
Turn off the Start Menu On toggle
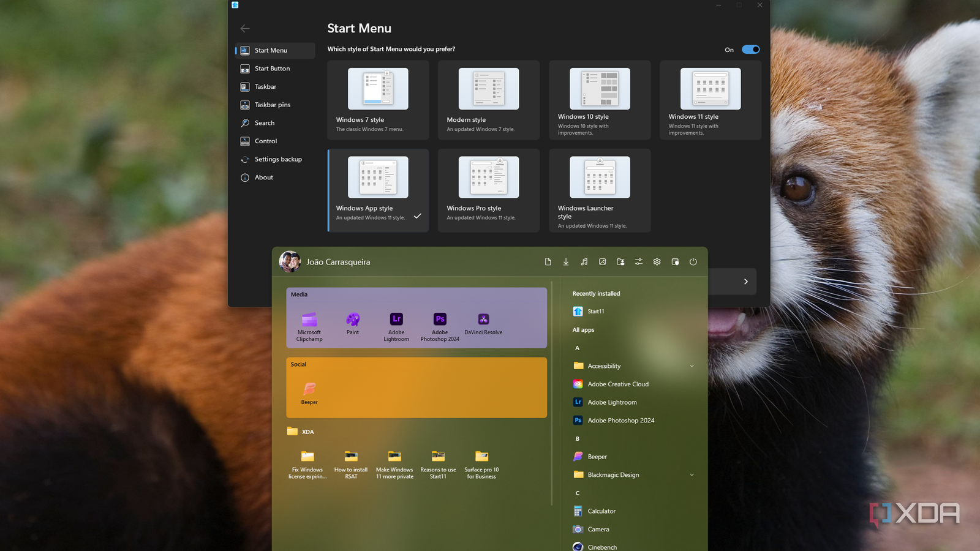point(750,50)
